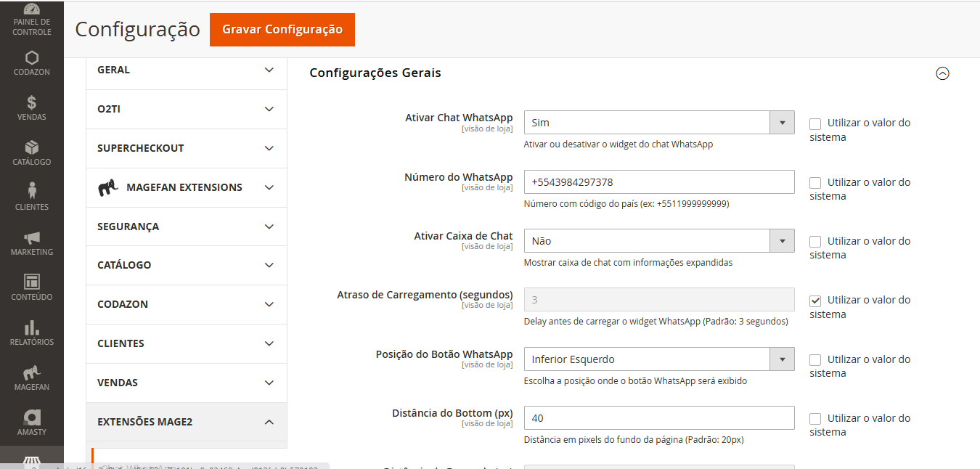Uncheck system value for Atraso de Carregamento

(x=815, y=301)
